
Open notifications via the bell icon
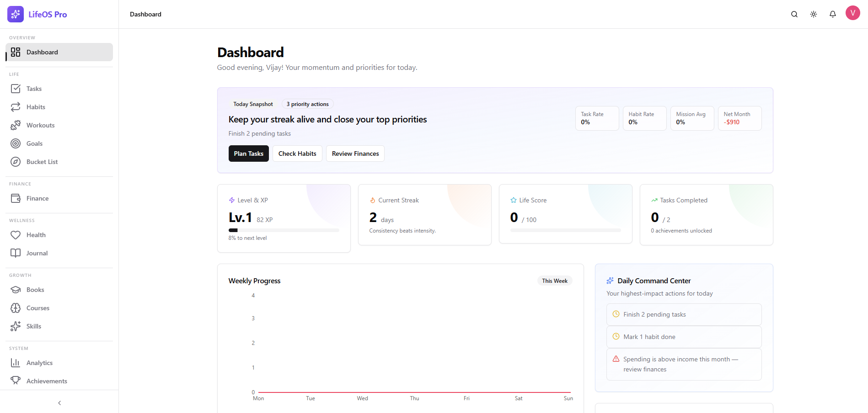pos(833,14)
